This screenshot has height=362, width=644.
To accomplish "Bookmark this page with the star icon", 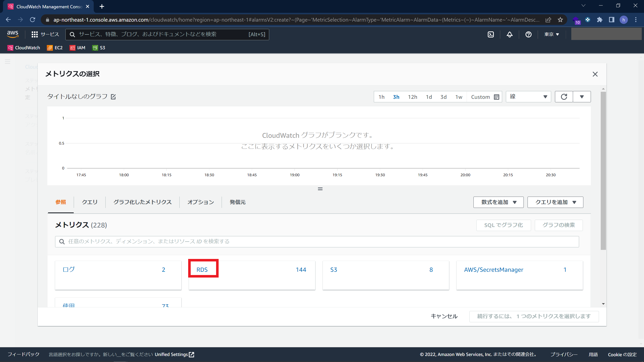I will [560, 20].
